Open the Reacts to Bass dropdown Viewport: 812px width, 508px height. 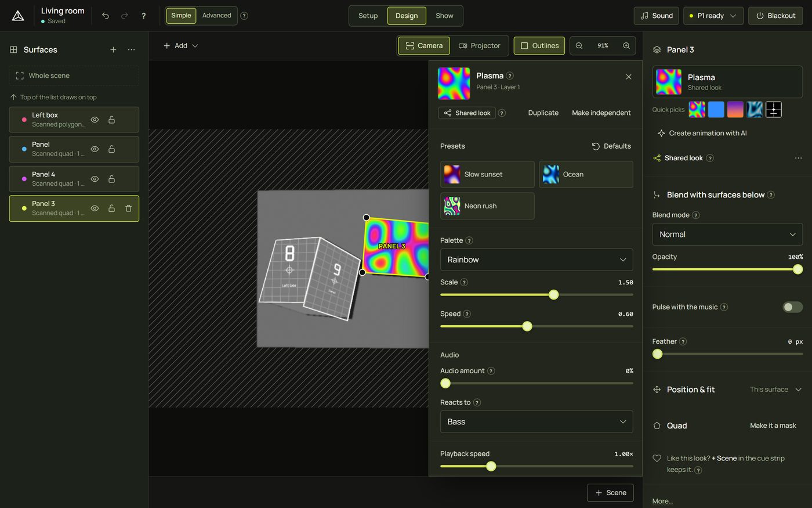[536, 421]
